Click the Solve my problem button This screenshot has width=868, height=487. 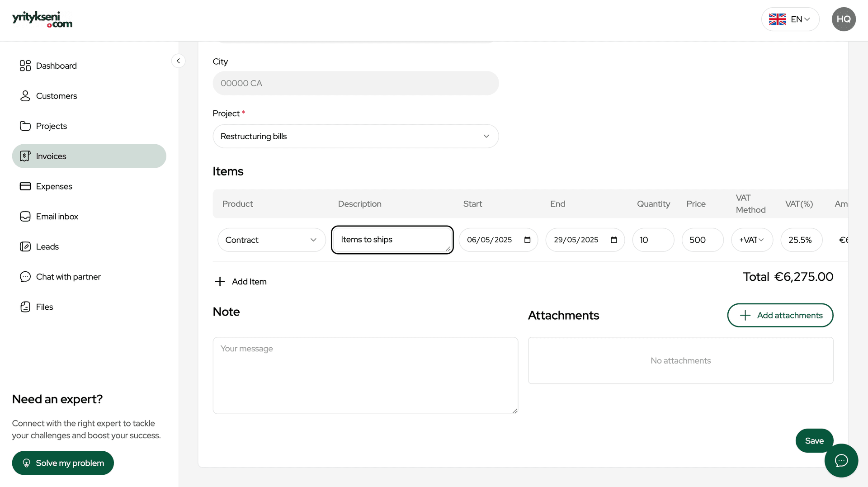click(63, 463)
